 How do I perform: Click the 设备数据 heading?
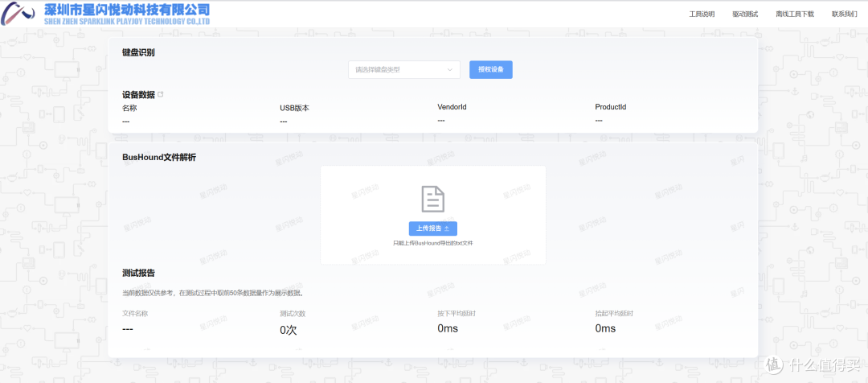[138, 95]
